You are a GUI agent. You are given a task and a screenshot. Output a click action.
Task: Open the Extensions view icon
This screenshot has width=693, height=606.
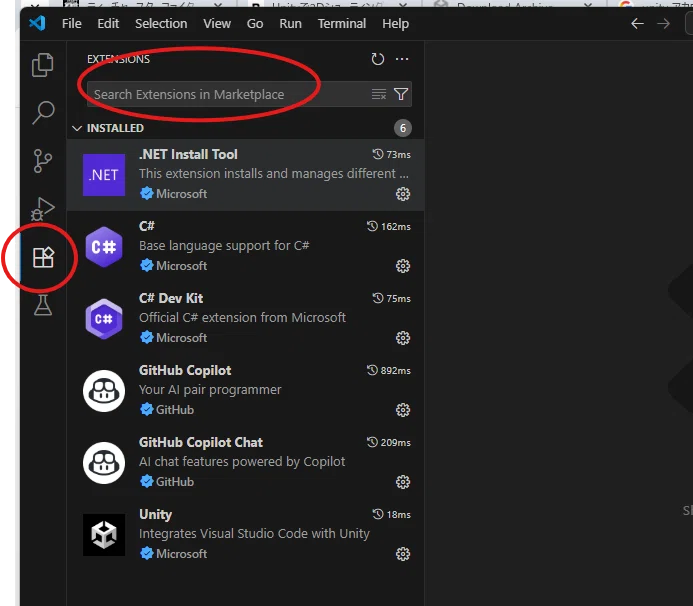pyautogui.click(x=43, y=257)
